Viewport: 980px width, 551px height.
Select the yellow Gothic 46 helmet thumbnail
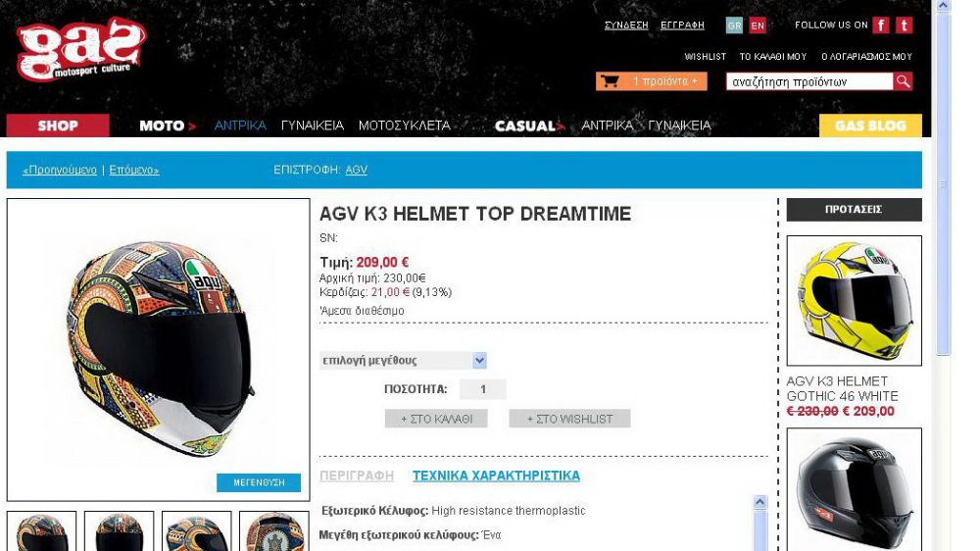854,300
